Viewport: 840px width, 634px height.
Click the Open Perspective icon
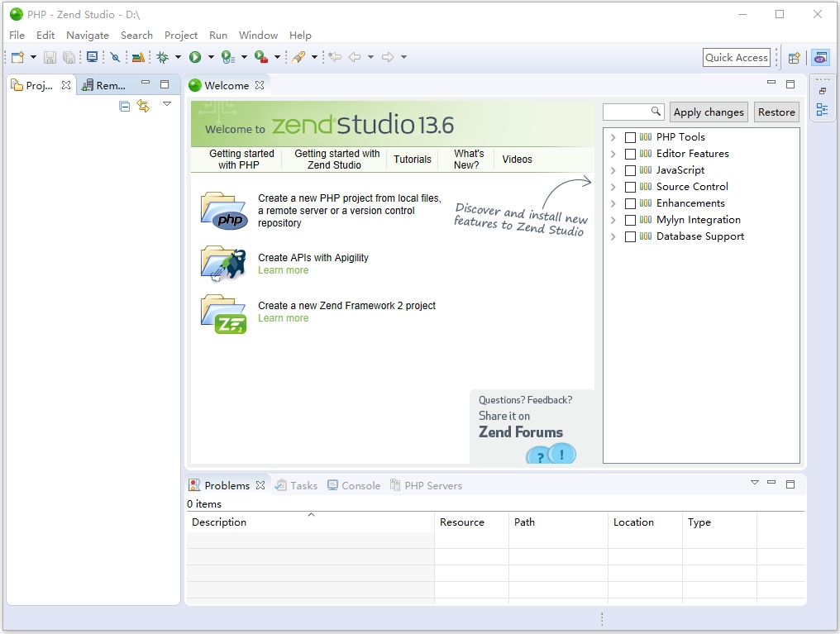pos(794,58)
